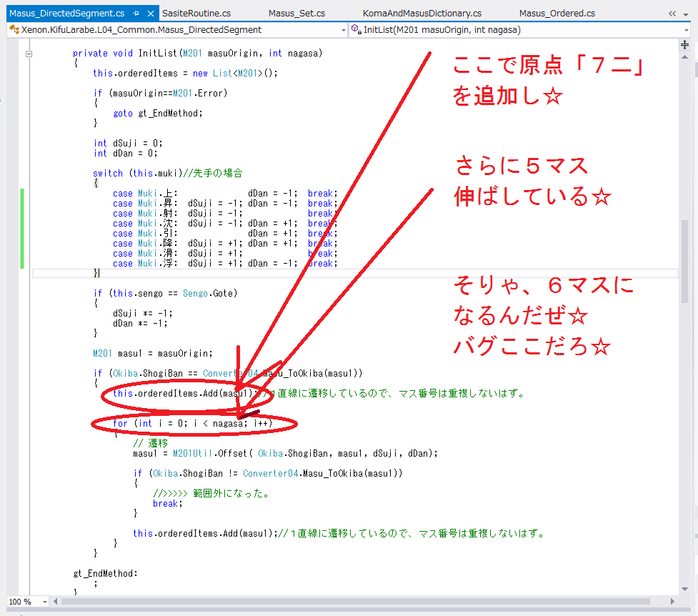Open the Masus_Set.cs tab
The height and width of the screenshot is (616, 698).
296,14
